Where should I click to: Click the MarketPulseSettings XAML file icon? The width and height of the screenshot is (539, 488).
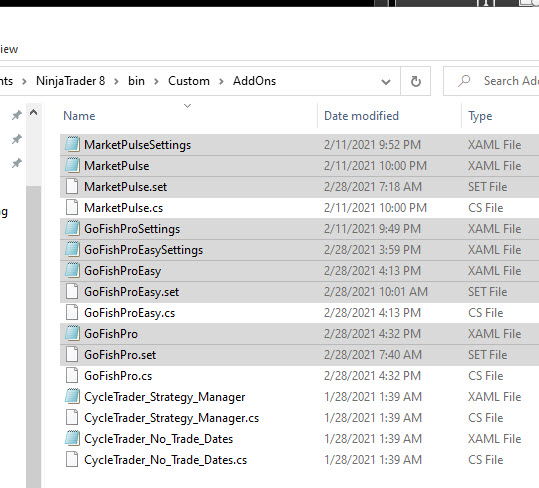tap(72, 144)
